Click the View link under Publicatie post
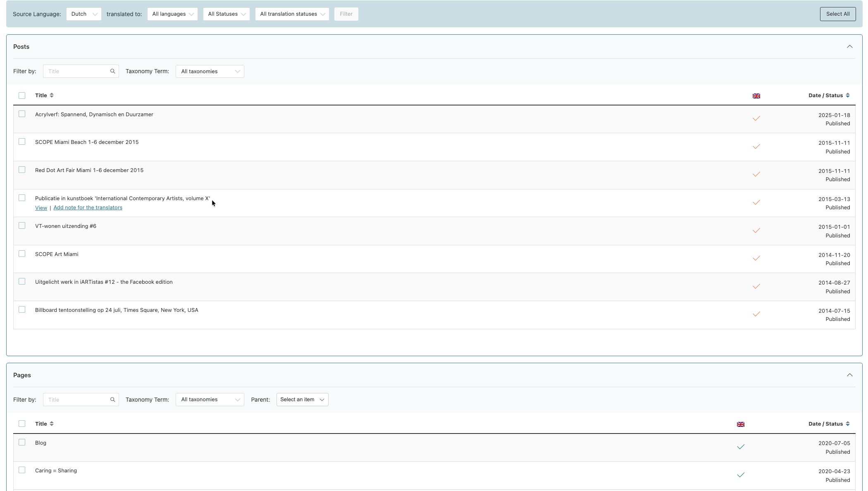Screen dimensions: 868x491 [41, 208]
